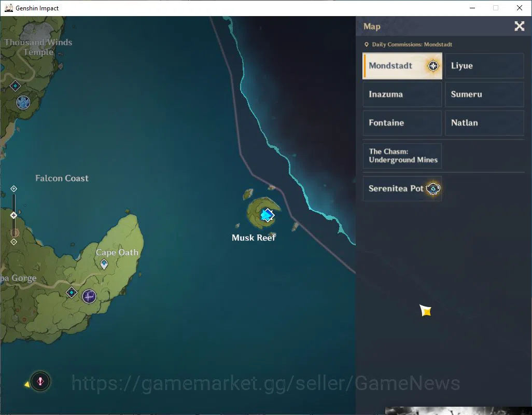Select the purple domain icon near Cape Oath
532x415 pixels.
point(89,296)
